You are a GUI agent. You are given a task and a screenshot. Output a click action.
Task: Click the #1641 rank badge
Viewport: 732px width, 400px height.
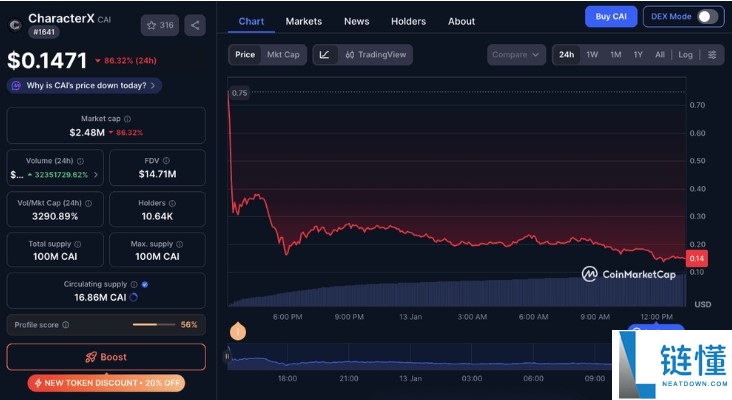click(44, 32)
